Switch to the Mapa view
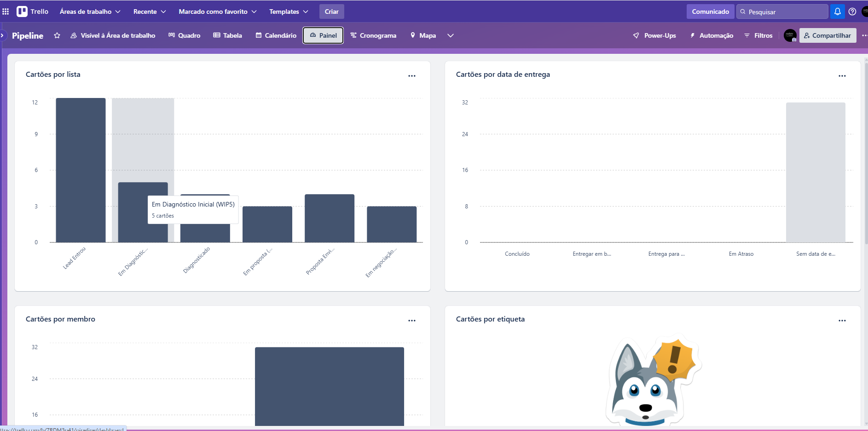The width and height of the screenshot is (868, 431). 423,35
